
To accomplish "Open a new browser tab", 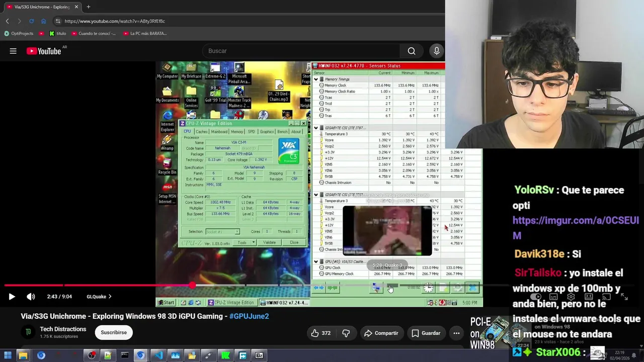I will pyautogui.click(x=88, y=7).
